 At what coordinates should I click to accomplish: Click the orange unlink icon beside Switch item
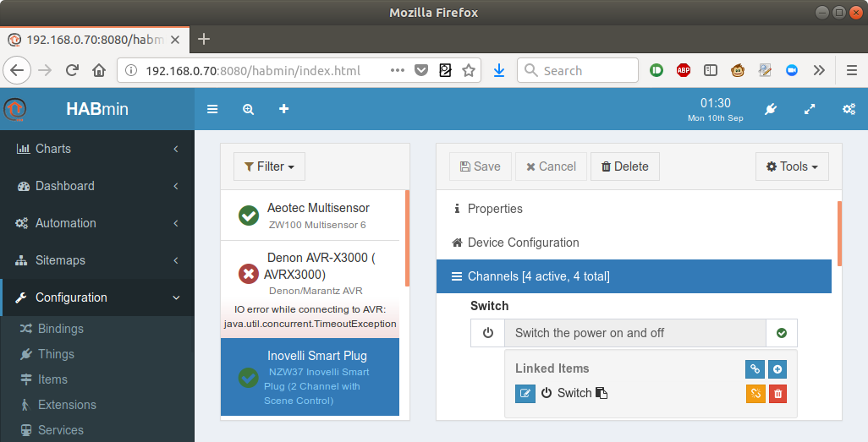(755, 394)
